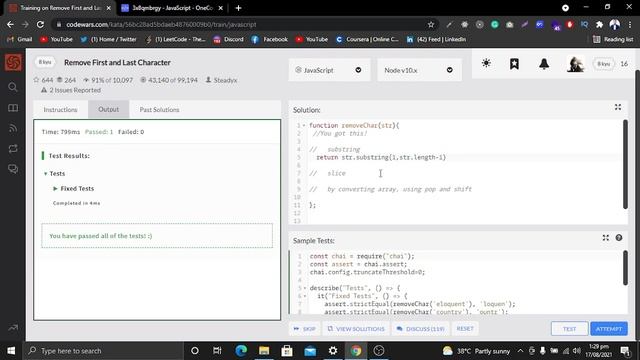Open the feed icon in sidebar

(13, 128)
